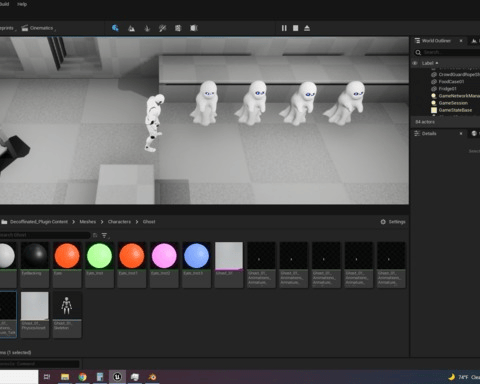The height and width of the screenshot is (384, 480).
Task: Open File Explorer from the taskbar
Action: tap(65, 377)
